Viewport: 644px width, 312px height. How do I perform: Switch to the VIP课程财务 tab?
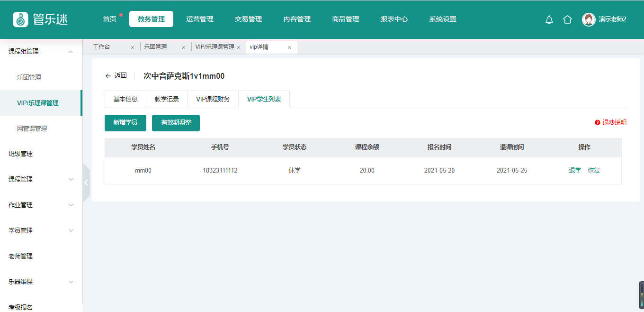pyautogui.click(x=213, y=100)
